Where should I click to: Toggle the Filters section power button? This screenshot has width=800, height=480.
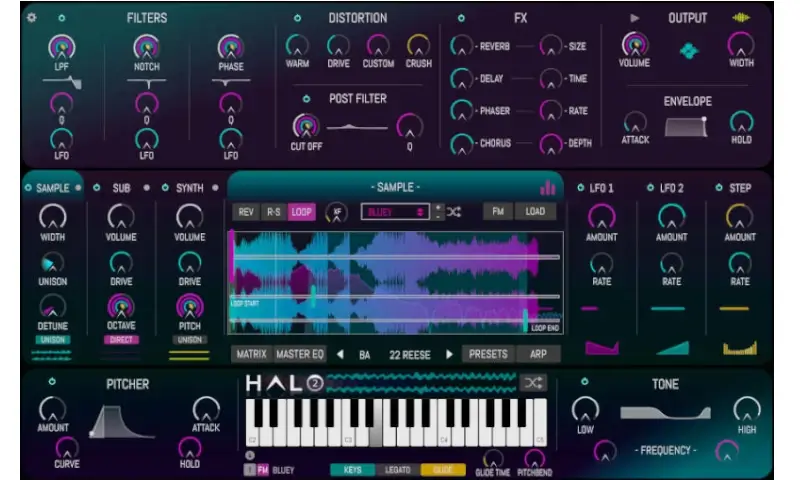[x=62, y=18]
